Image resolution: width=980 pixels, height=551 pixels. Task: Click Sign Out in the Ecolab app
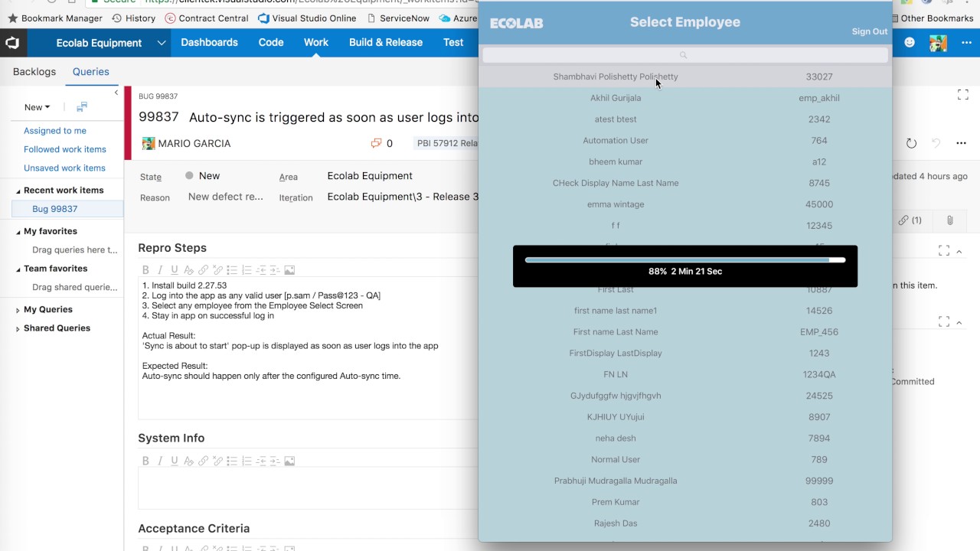(x=870, y=31)
